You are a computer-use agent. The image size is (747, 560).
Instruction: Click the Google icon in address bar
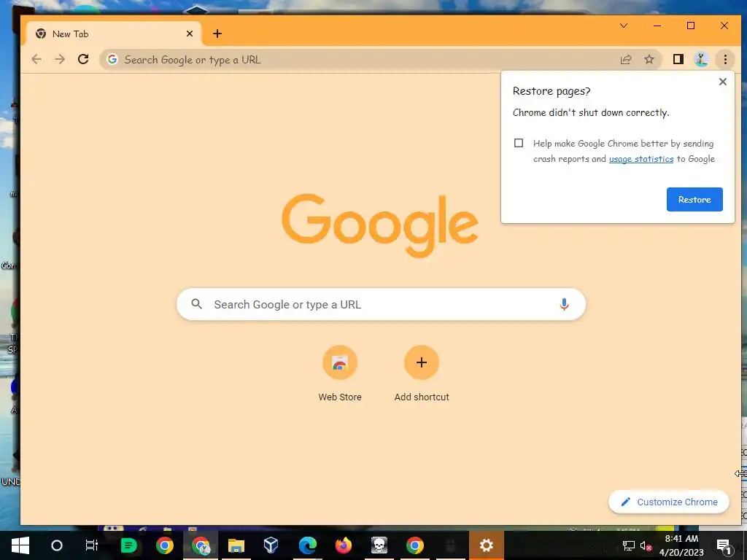coord(112,60)
